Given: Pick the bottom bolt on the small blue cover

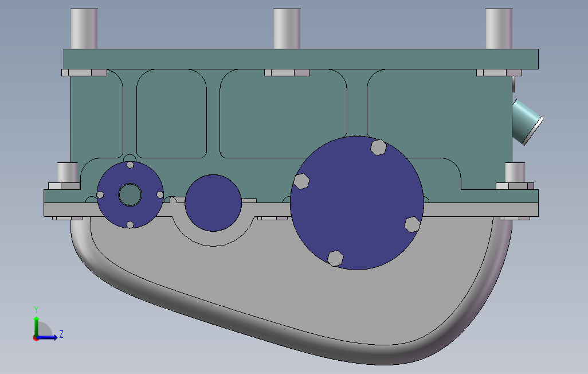Looking at the screenshot, I should (x=130, y=225).
